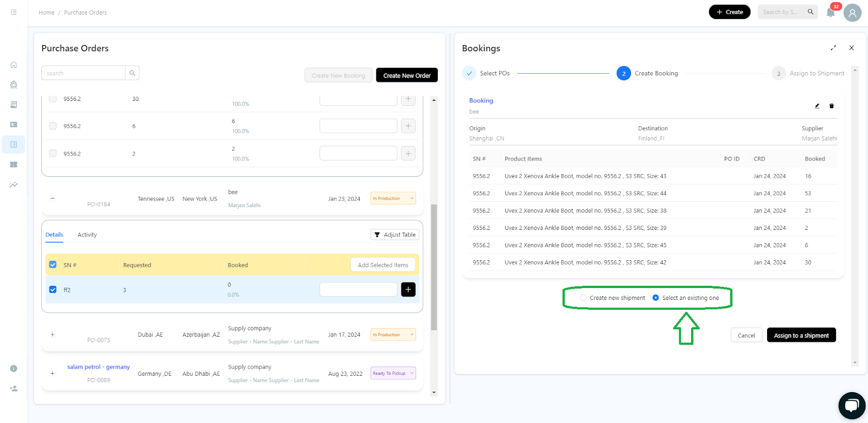This screenshot has width=868, height=423.
Task: Click the purchase orders search field
Action: pyautogui.click(x=84, y=73)
